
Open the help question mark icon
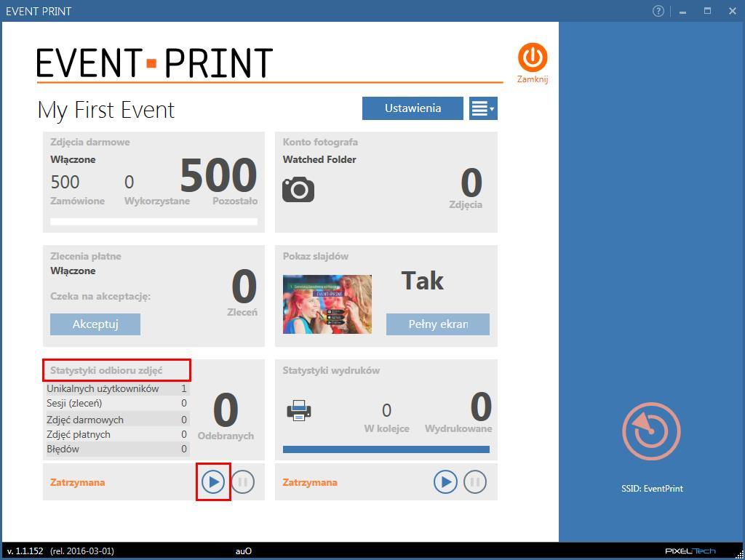658,11
